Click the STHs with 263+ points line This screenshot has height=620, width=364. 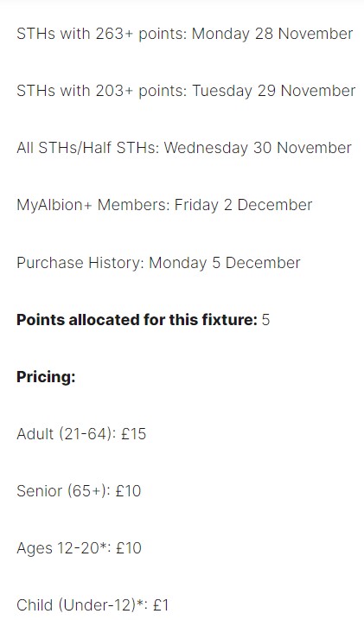(x=184, y=34)
